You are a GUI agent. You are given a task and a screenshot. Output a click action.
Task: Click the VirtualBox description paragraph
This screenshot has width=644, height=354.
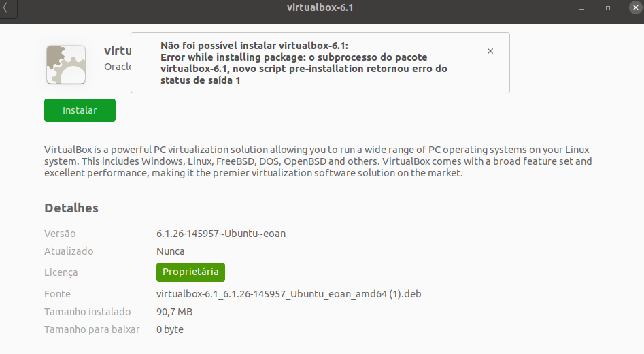318,161
